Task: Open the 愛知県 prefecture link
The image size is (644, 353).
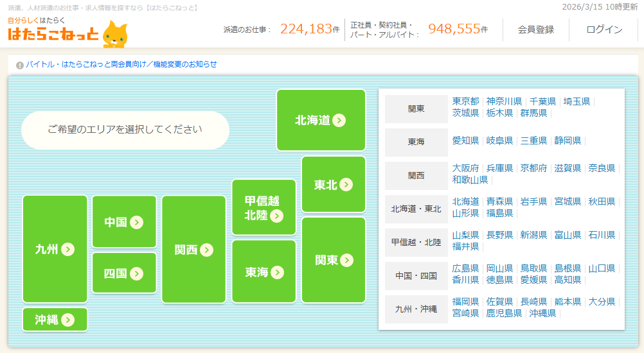Action: pos(465,141)
